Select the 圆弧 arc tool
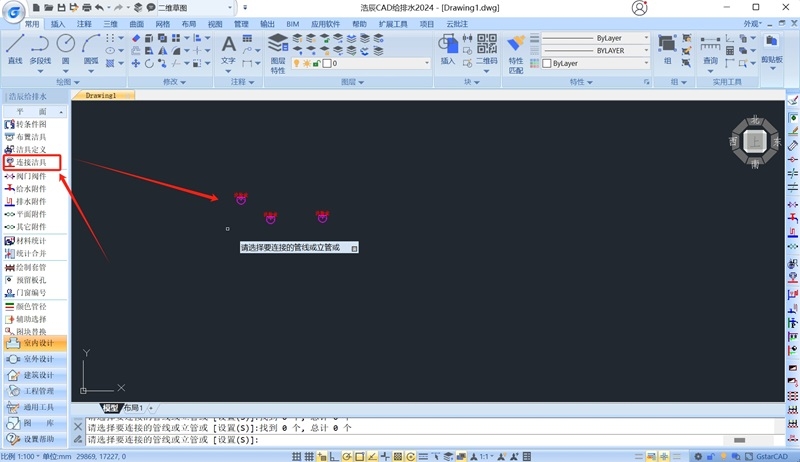Screen dimensions: 800x462 pos(91,49)
